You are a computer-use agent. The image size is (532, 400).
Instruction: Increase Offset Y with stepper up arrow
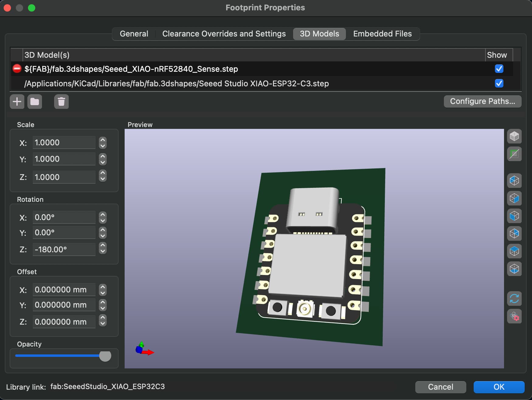pyautogui.click(x=103, y=302)
